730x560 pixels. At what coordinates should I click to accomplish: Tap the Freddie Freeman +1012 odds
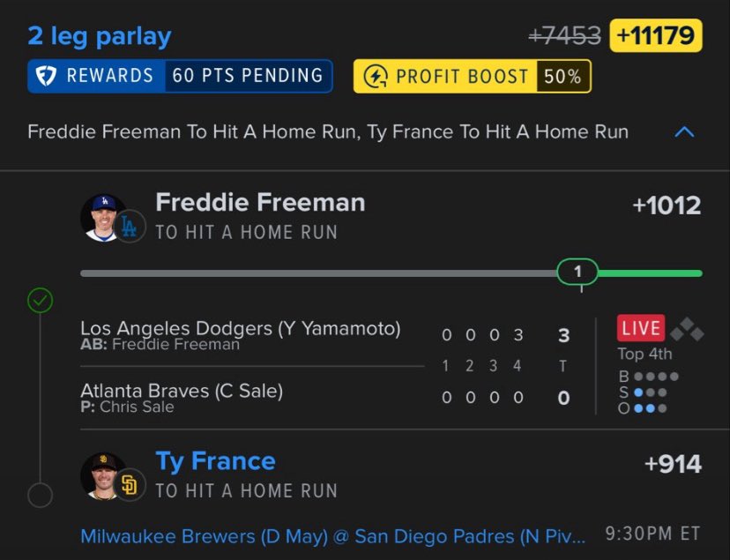tap(667, 205)
